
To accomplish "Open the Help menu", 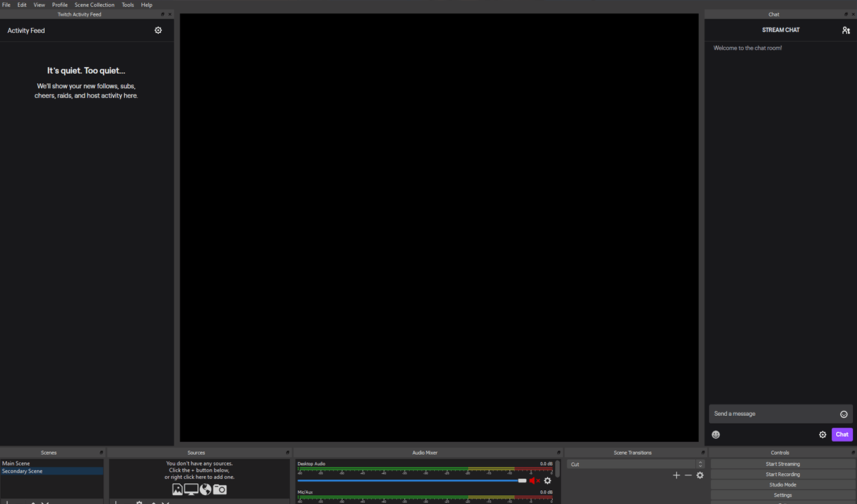I will pos(147,4).
